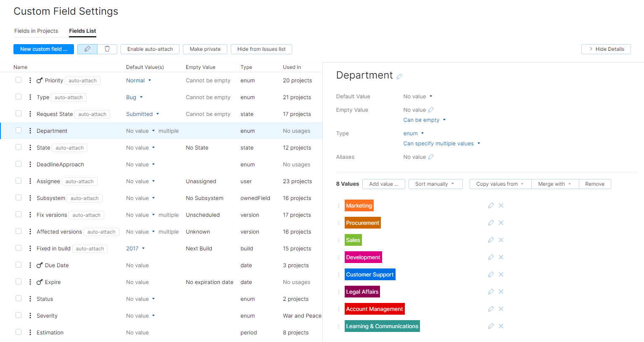Select the Fields List tab
644x342 pixels.
pos(82,31)
